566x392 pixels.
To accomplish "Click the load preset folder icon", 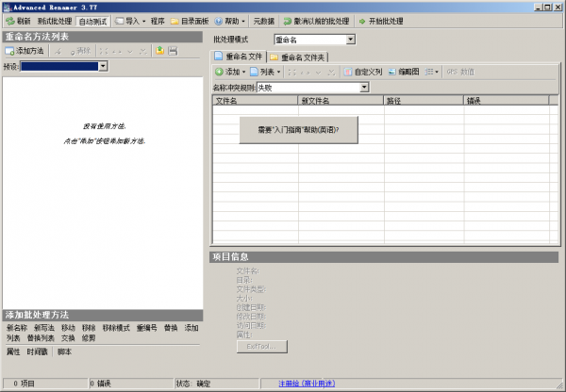I will point(160,51).
